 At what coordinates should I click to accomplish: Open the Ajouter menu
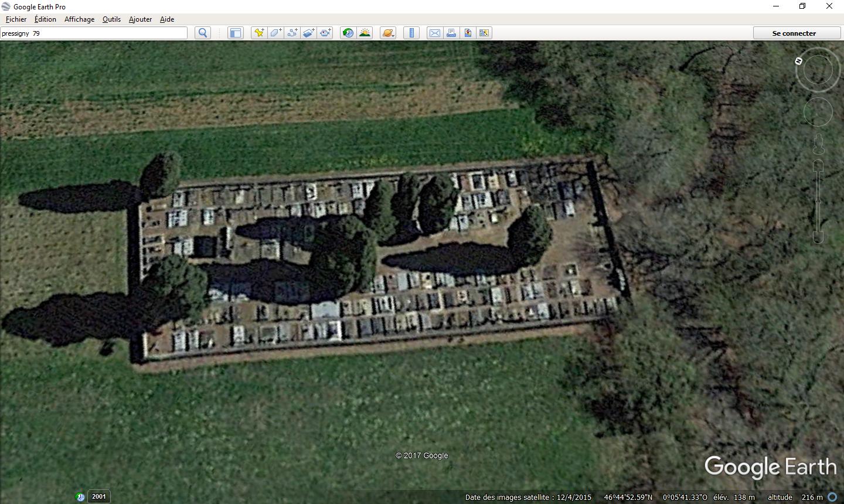pos(140,19)
